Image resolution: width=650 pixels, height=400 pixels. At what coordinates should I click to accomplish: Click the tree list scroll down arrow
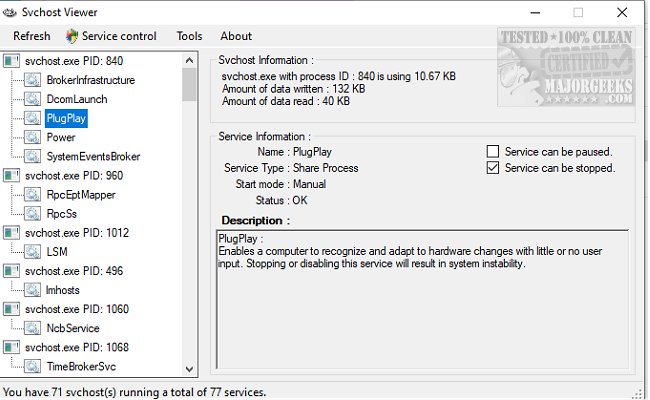click(189, 369)
